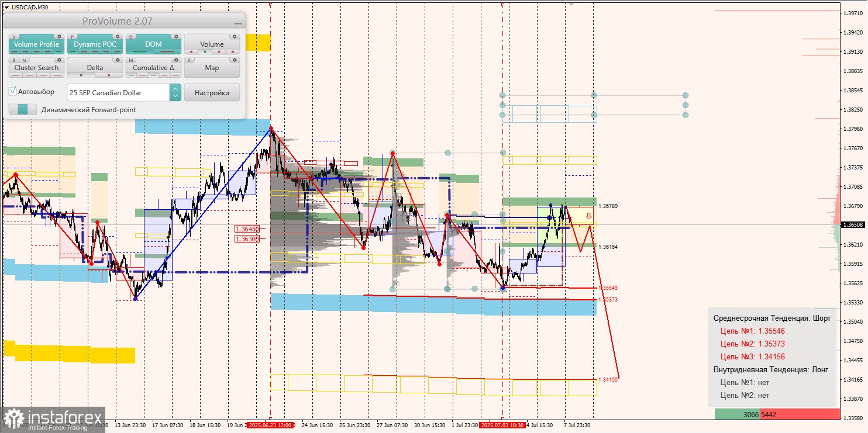Screen dimensions: 868x433
Task: Select red line segment under DOM
Action: point(167,52)
